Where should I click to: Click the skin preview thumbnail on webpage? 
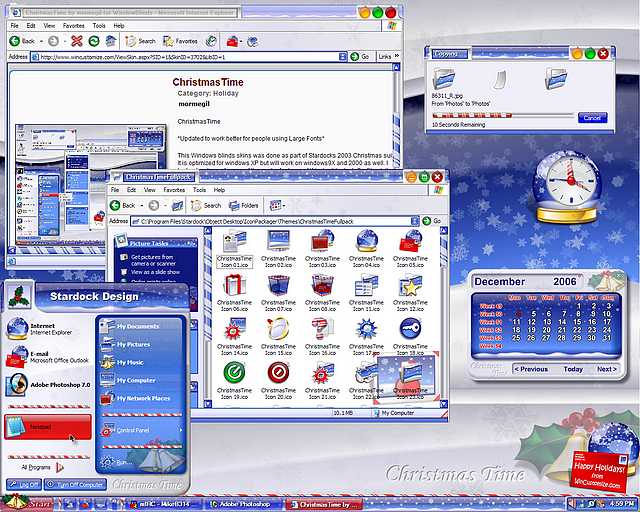[x=91, y=185]
